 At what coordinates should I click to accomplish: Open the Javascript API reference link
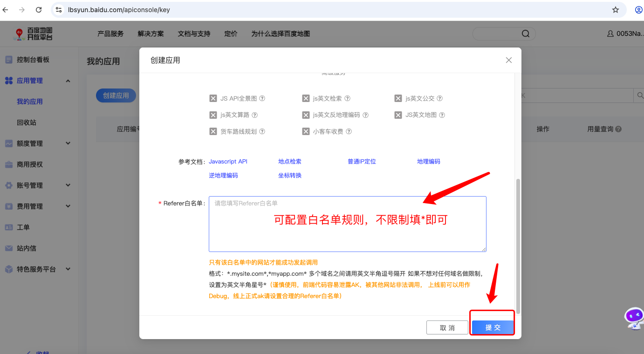[x=228, y=162]
